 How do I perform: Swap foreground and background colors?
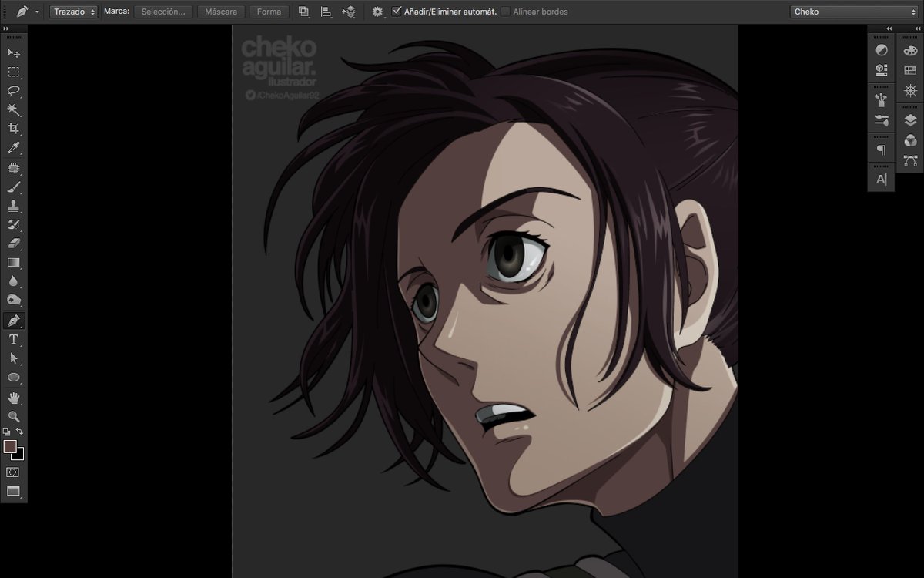[20, 432]
